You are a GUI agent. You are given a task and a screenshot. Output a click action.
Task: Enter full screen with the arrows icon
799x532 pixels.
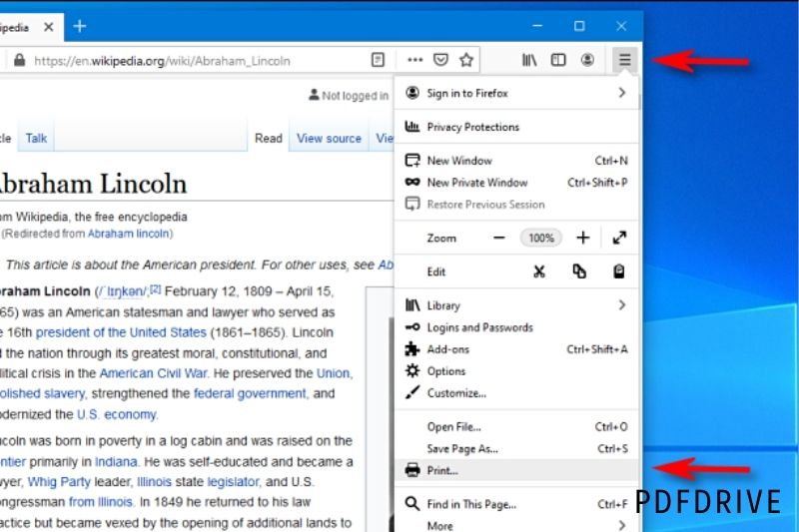[619, 238]
